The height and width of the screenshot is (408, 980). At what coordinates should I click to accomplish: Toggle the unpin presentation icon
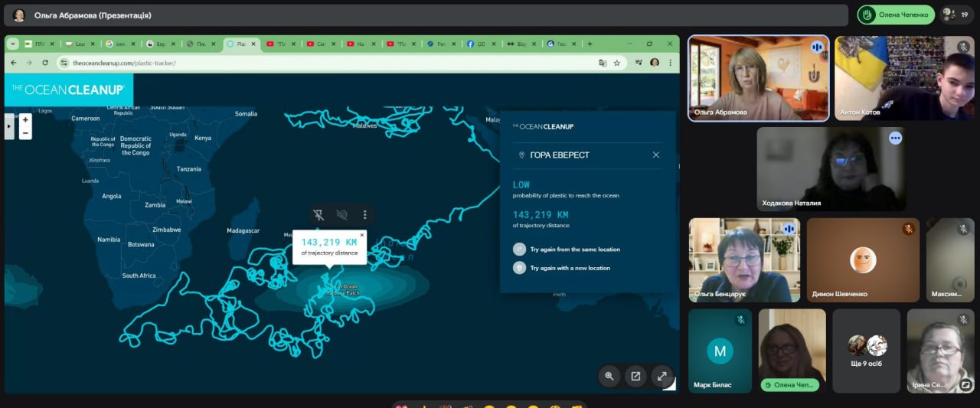pos(318,215)
